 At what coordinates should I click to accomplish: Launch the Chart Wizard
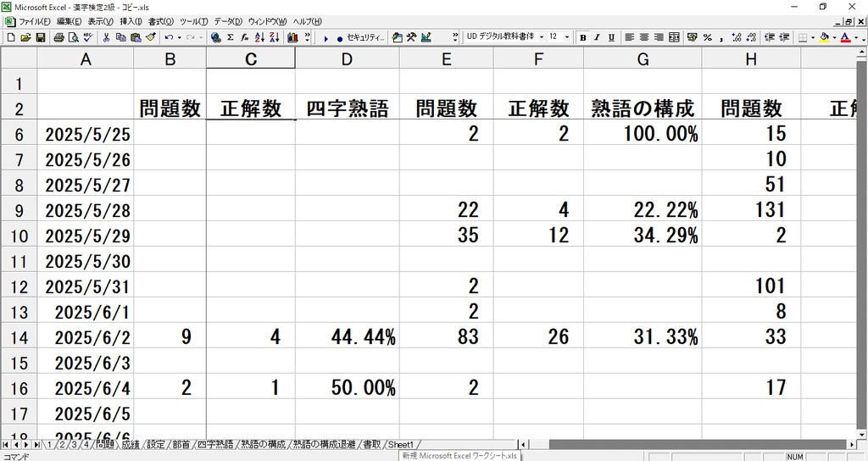(292, 37)
